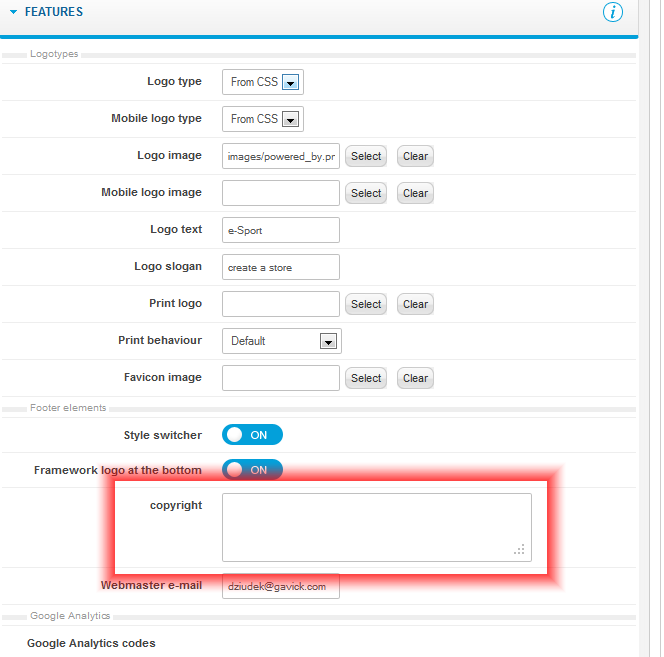Click into the copyright text area
The height and width of the screenshot is (657, 664).
[x=376, y=526]
